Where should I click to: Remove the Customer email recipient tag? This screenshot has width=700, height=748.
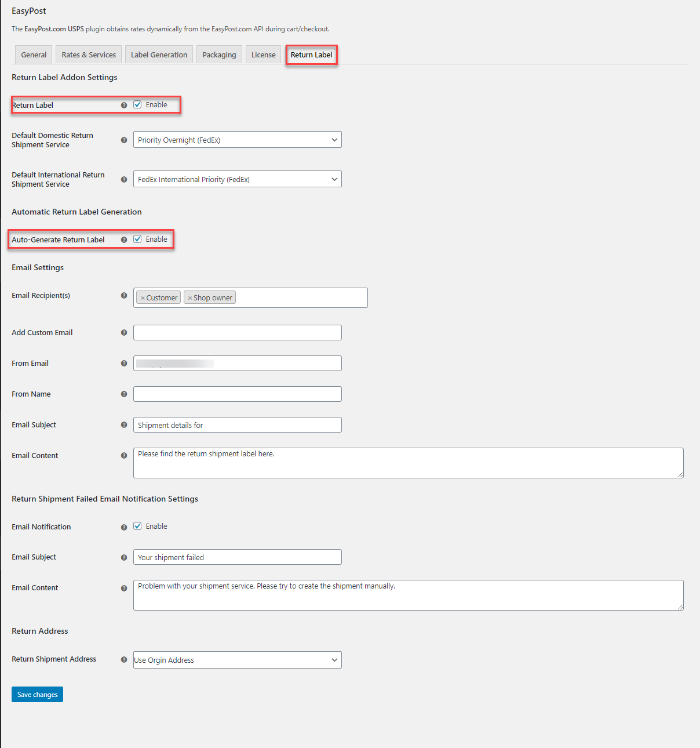click(143, 297)
